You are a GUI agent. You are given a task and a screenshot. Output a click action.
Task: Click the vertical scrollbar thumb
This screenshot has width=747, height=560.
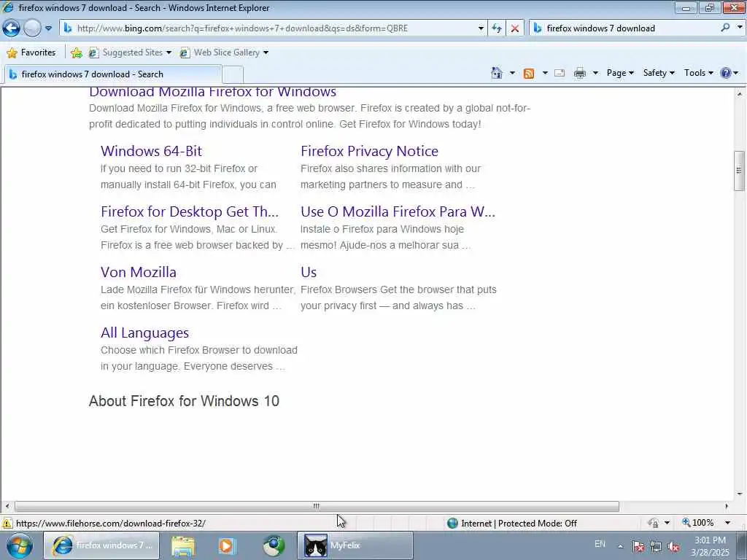[x=739, y=171]
